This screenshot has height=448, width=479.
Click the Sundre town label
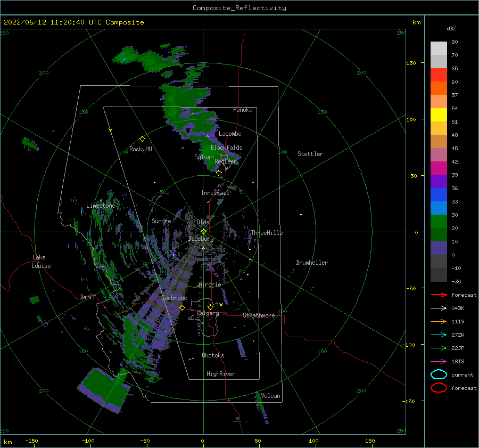(161, 221)
